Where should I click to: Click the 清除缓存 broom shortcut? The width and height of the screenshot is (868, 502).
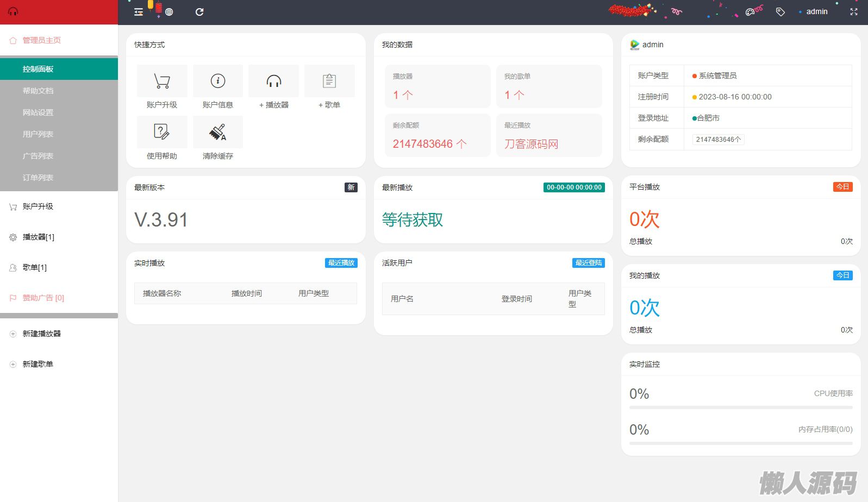click(x=218, y=132)
